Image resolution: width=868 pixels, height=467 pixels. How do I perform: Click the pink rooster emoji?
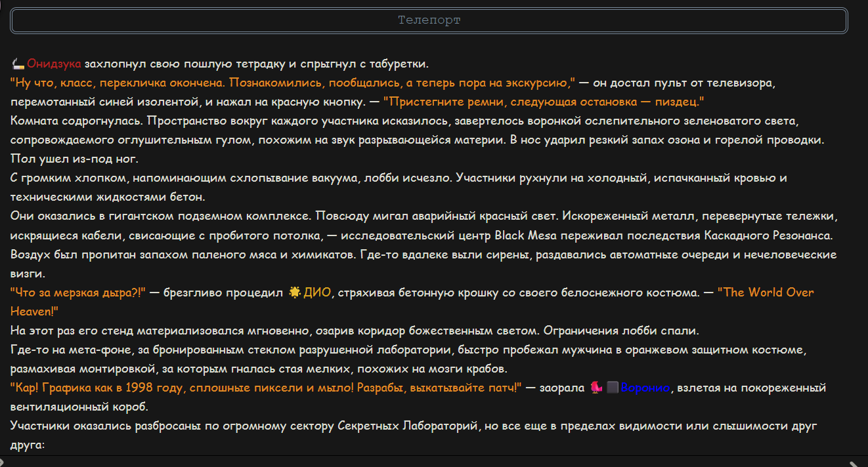[596, 388]
